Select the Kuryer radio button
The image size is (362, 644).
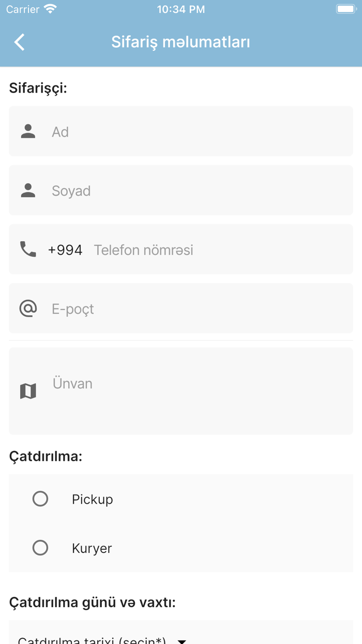(40, 548)
